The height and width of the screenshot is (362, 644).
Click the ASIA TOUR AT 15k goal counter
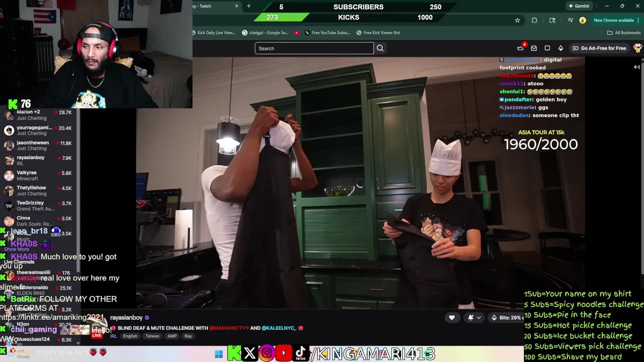(x=541, y=140)
